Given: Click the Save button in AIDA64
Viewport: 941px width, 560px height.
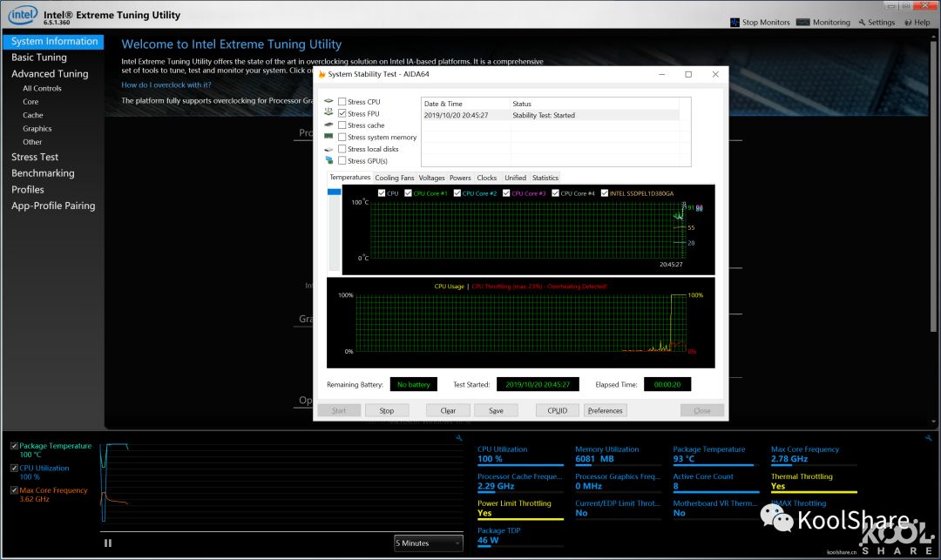Looking at the screenshot, I should pos(496,411).
